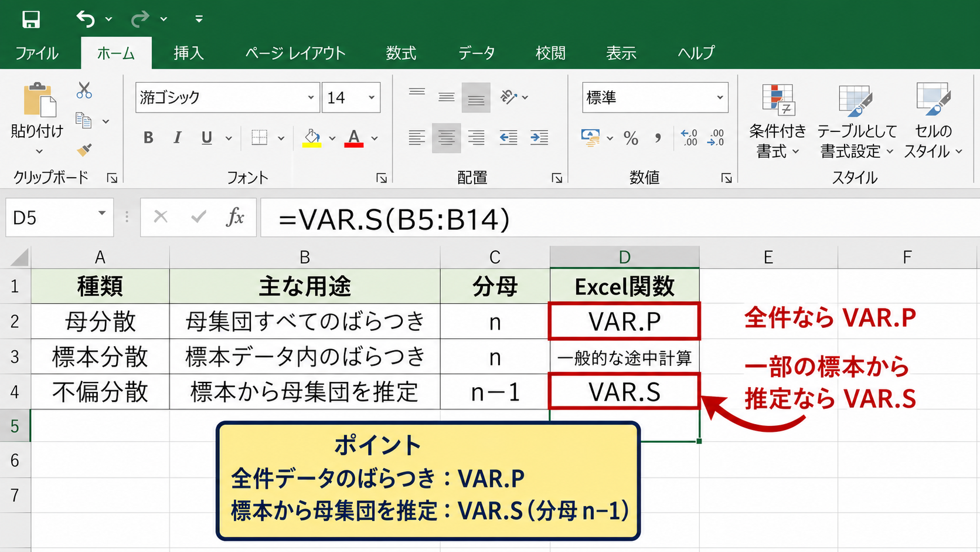
Task: Confirm formula entry with the checkmark
Action: point(199,217)
